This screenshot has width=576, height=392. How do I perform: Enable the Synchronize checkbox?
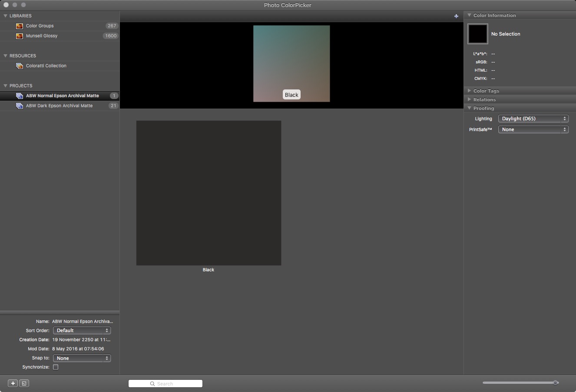coord(56,367)
